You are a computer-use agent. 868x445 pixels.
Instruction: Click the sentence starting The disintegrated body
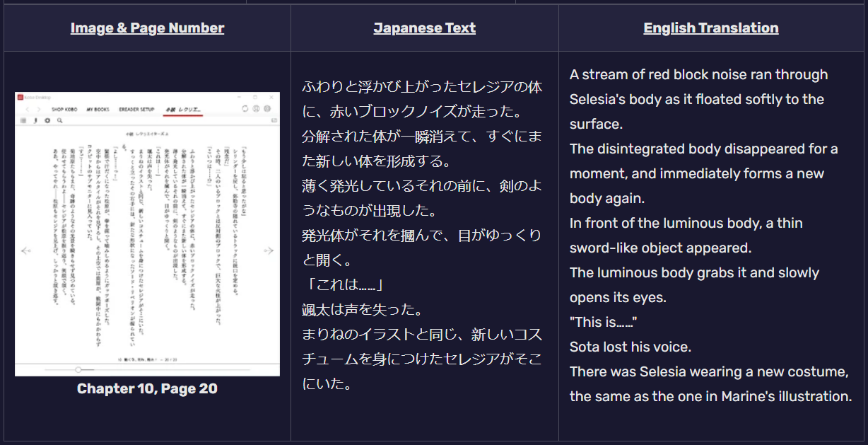(x=704, y=173)
